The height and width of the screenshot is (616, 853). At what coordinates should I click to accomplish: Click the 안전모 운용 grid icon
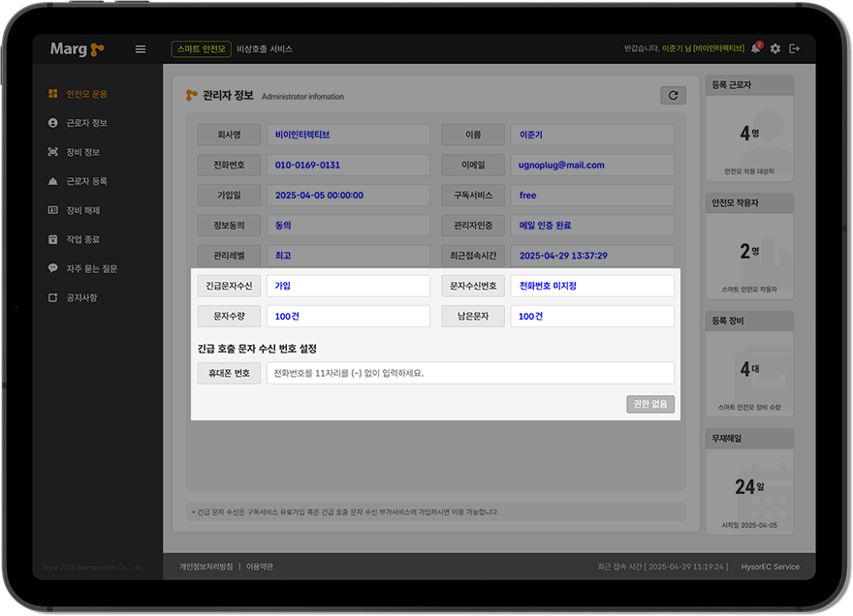click(x=52, y=94)
